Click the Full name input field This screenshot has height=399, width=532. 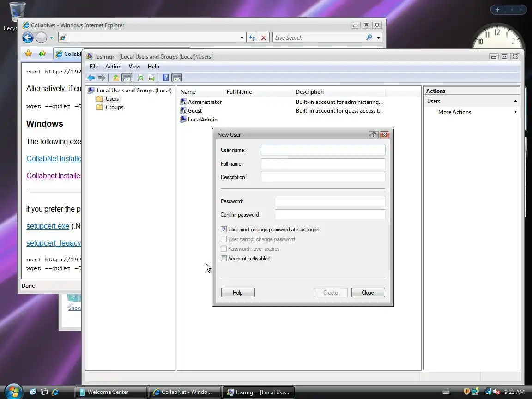pos(323,163)
